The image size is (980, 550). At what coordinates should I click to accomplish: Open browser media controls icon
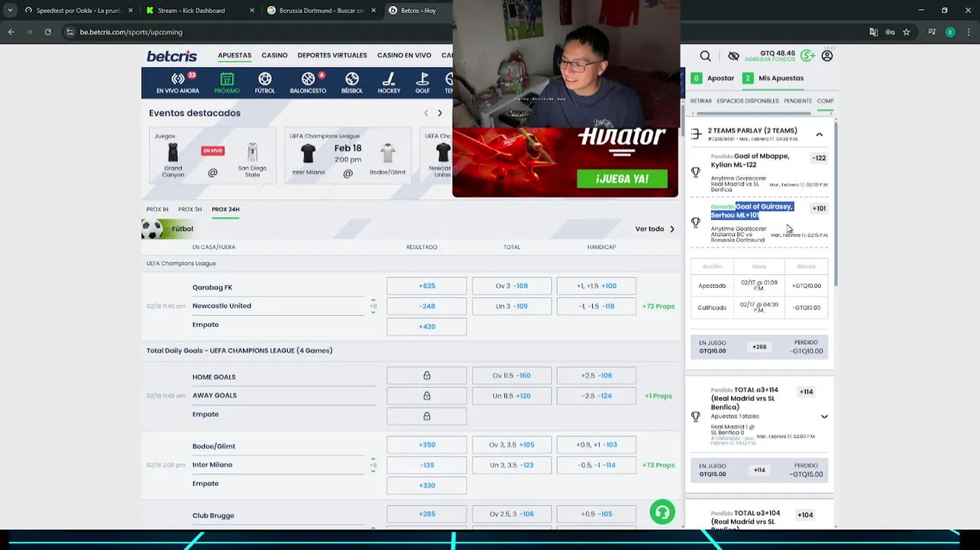932,32
